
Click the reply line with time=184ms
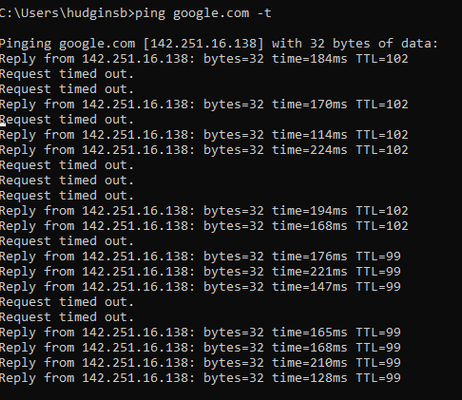click(x=204, y=59)
